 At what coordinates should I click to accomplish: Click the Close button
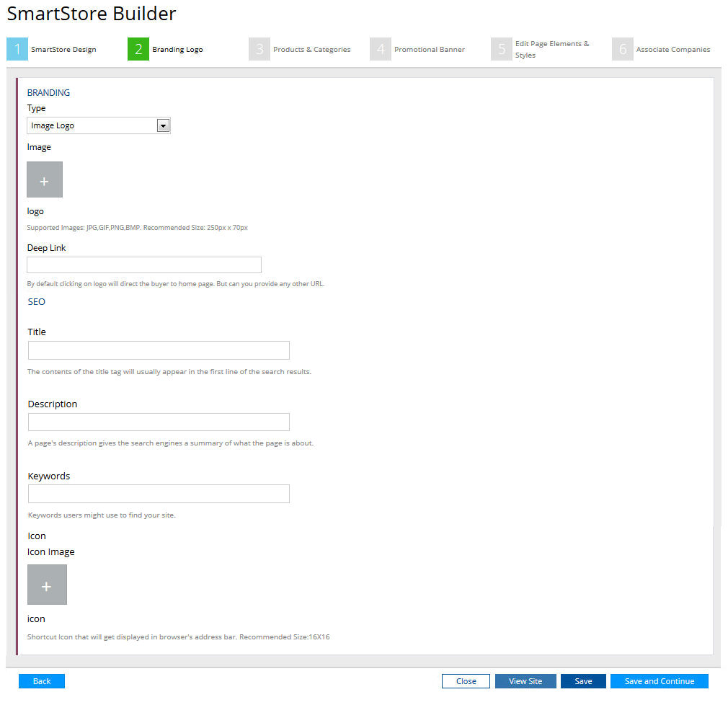(x=466, y=681)
